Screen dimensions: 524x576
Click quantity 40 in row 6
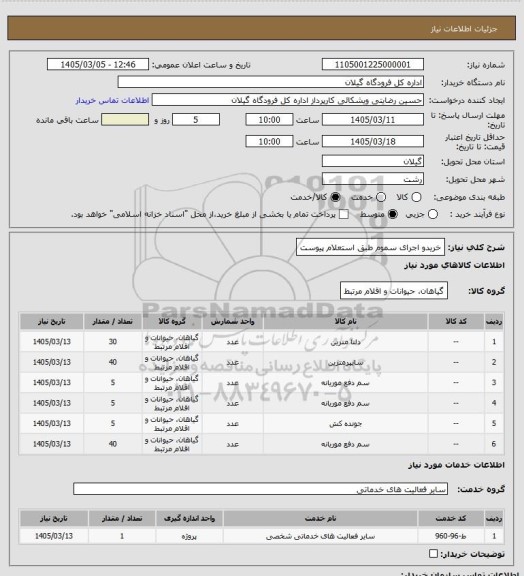(x=112, y=444)
